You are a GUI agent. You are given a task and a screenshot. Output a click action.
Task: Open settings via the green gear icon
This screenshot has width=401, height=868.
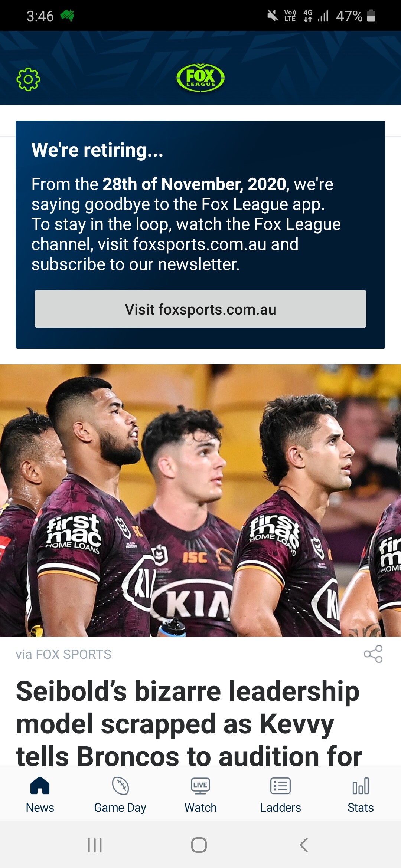[x=28, y=79]
